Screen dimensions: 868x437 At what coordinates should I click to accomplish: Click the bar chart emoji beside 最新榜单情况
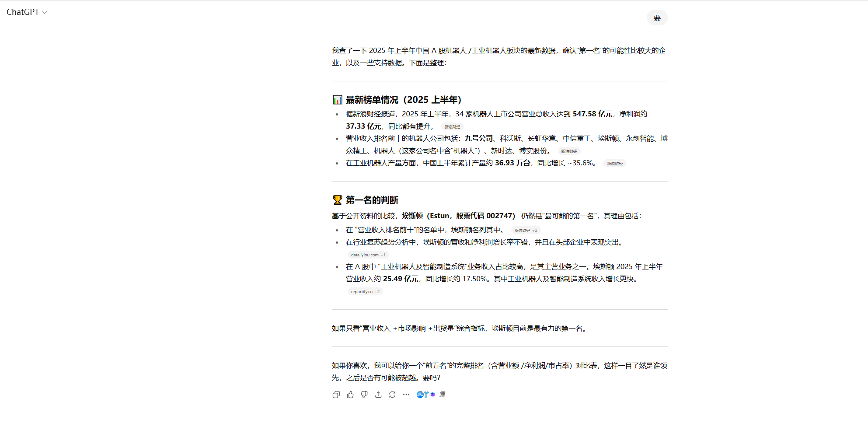[337, 100]
